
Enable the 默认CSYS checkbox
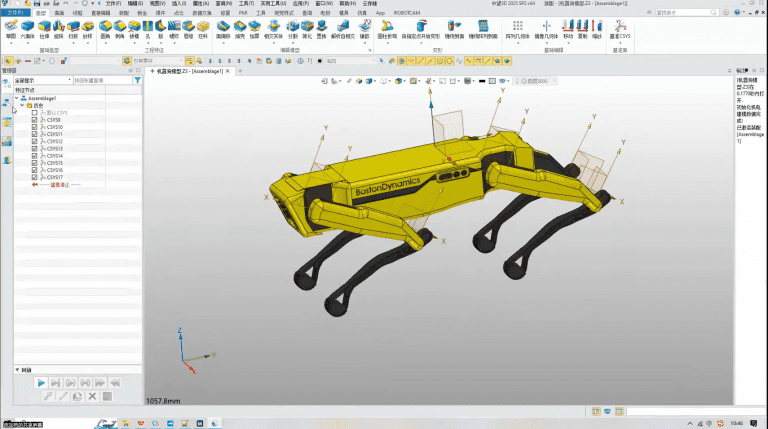pyautogui.click(x=35, y=113)
